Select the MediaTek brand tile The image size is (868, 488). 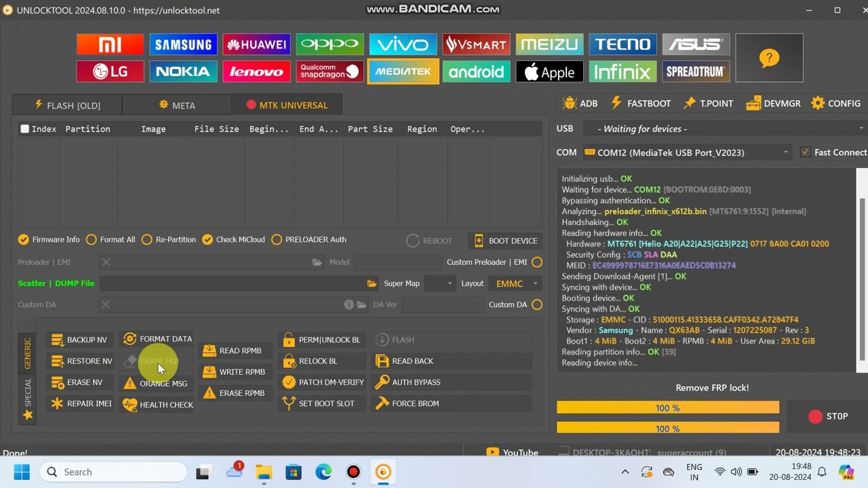[x=403, y=71]
